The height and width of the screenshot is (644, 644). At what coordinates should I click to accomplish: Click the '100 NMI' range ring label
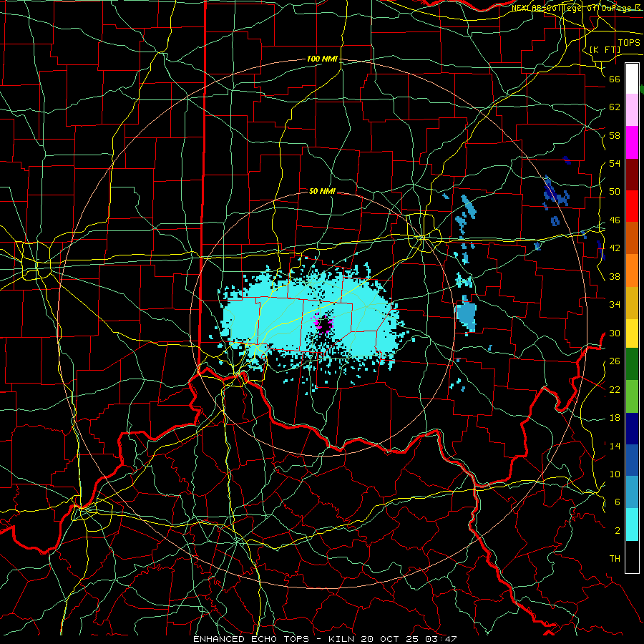click(x=322, y=59)
